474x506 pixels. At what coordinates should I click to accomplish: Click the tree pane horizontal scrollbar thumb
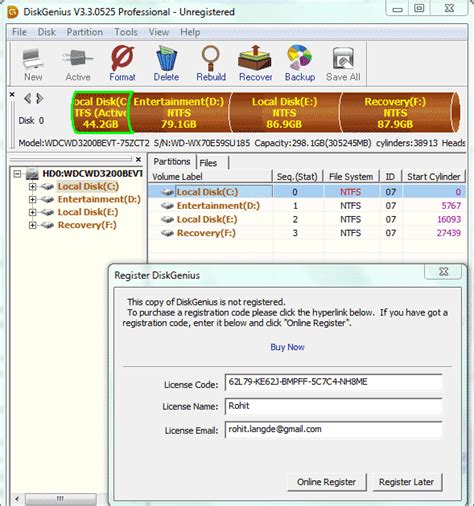click(x=61, y=499)
